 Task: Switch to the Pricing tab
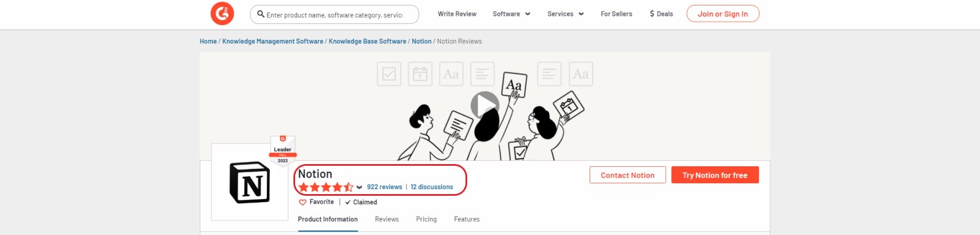click(426, 219)
